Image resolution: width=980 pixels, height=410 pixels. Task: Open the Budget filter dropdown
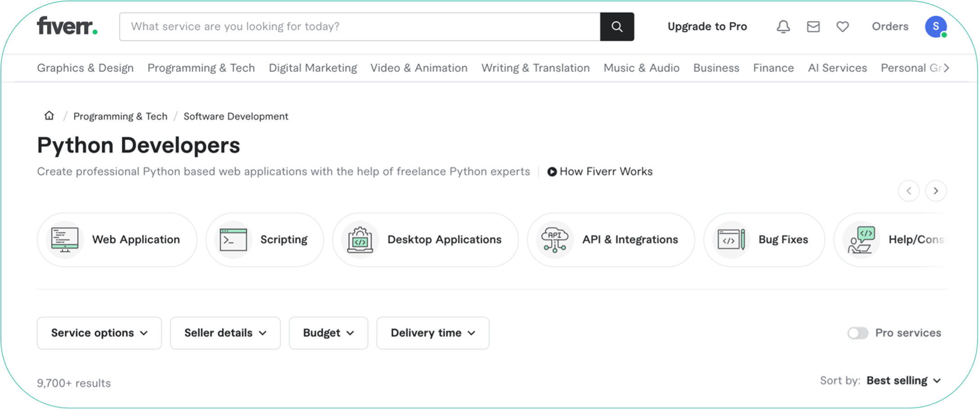point(328,333)
